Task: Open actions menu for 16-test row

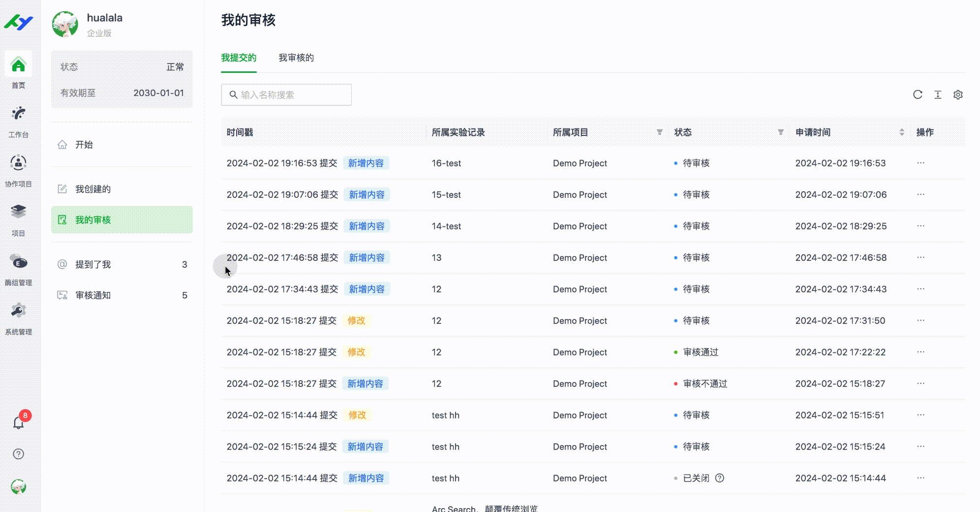Action: [x=920, y=163]
